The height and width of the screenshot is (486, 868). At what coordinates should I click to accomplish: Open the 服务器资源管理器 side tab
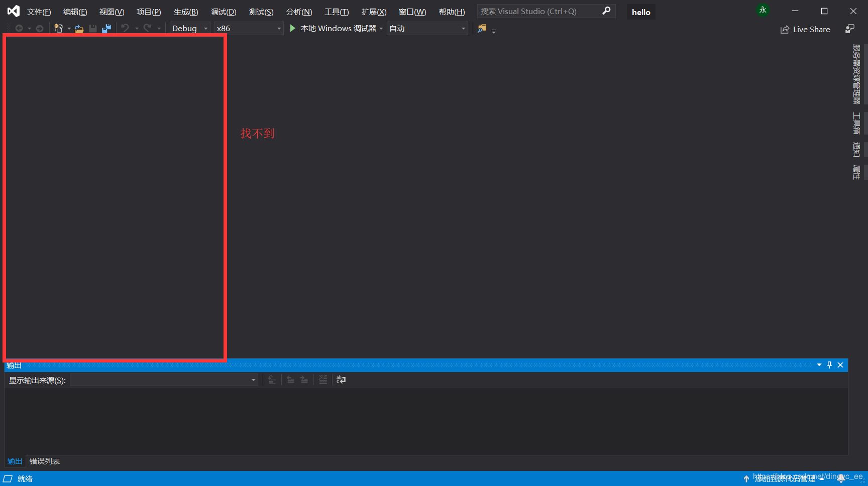coord(856,74)
